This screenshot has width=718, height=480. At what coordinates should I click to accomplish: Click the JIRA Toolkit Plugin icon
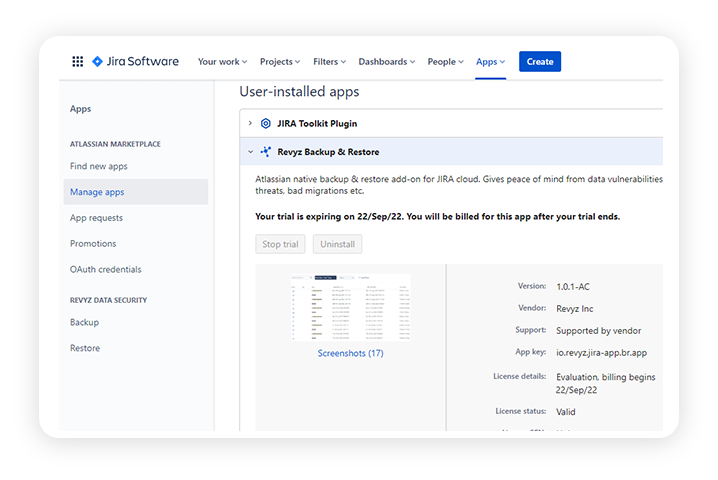point(265,124)
